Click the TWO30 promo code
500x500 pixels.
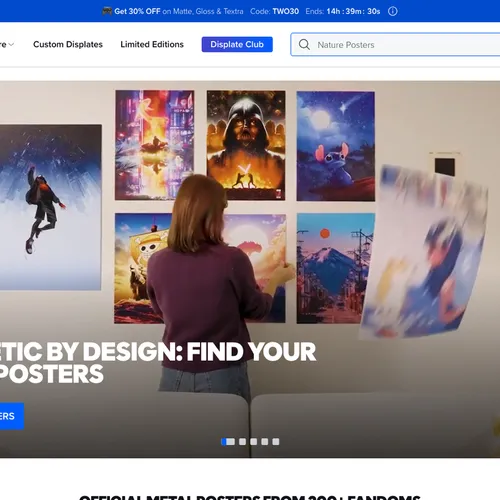286,11
